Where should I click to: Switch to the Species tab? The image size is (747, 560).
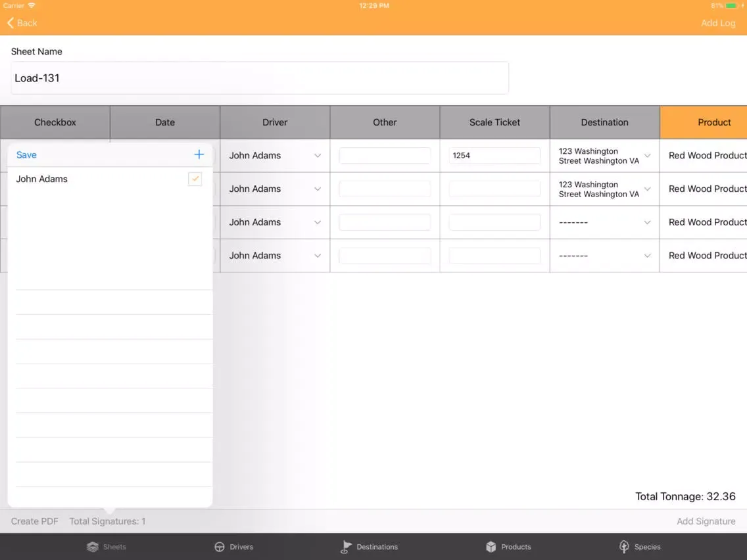click(640, 547)
